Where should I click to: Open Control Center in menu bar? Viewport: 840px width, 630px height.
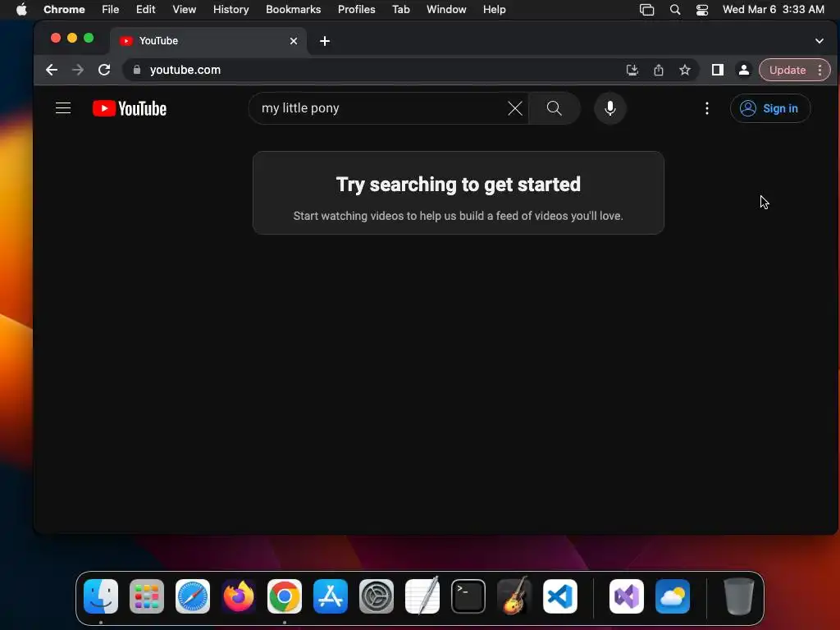(702, 9)
